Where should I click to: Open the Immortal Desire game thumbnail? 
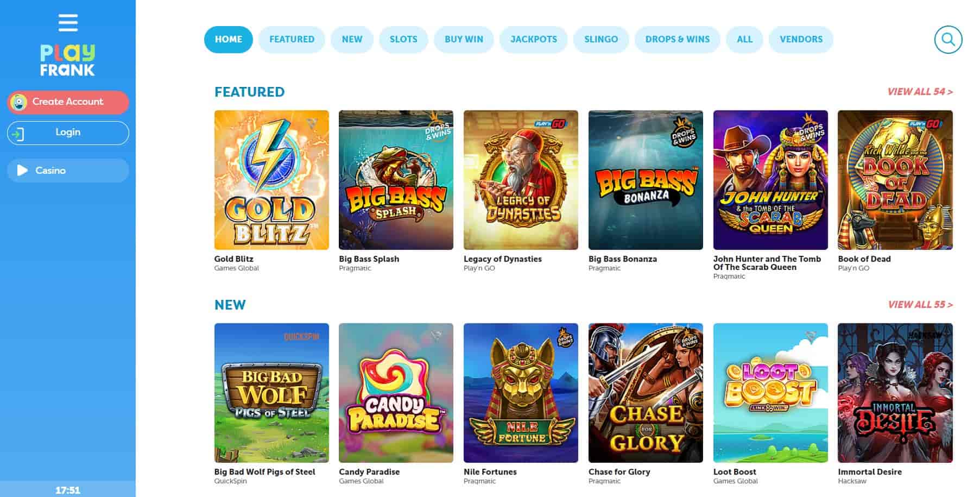[x=895, y=393]
